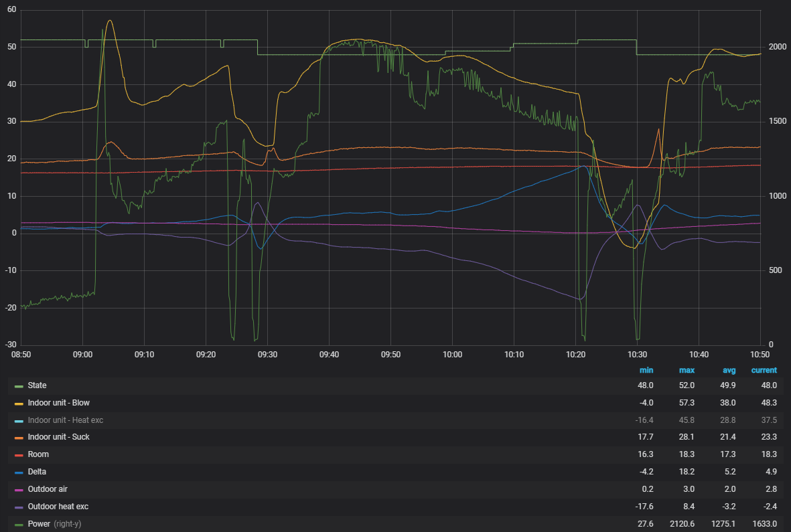791x532 pixels.
Task: Sort legend by the current column header
Action: [x=764, y=370]
